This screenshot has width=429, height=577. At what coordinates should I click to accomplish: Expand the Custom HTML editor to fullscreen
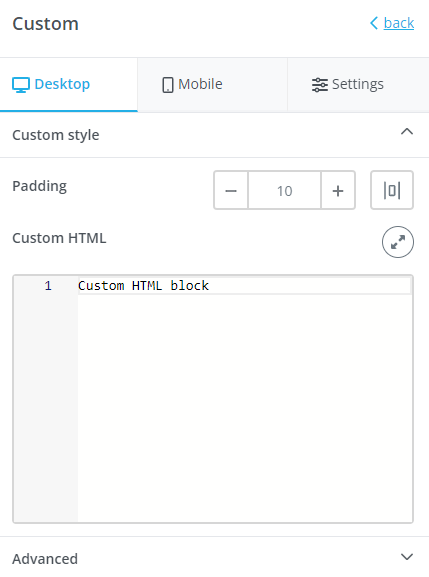click(398, 242)
